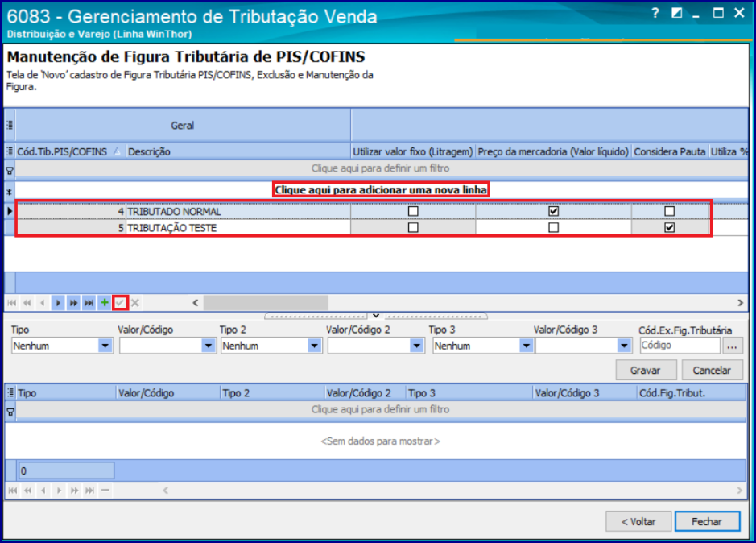Toggle Utilizar valor fixo for TRIBUTAÇÃO TESTE
The height and width of the screenshot is (543, 756).
click(413, 227)
